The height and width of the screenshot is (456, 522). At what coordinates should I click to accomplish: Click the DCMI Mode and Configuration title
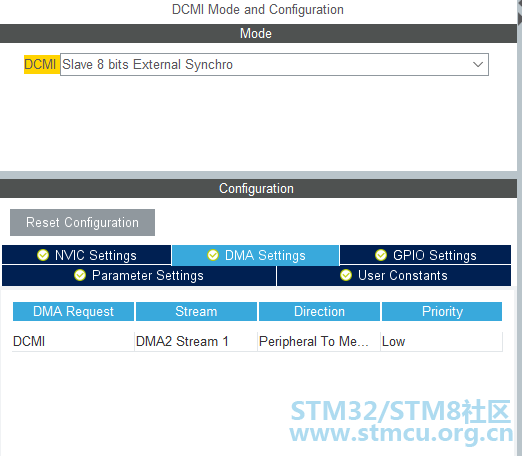[258, 9]
